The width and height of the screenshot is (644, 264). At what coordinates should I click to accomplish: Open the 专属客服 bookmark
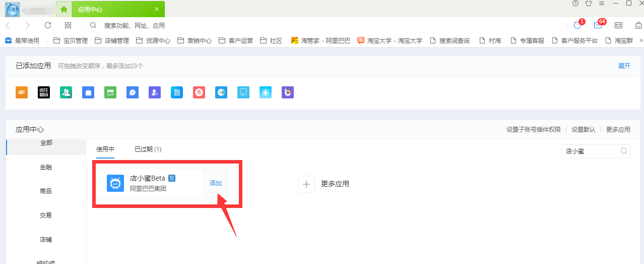click(x=528, y=41)
